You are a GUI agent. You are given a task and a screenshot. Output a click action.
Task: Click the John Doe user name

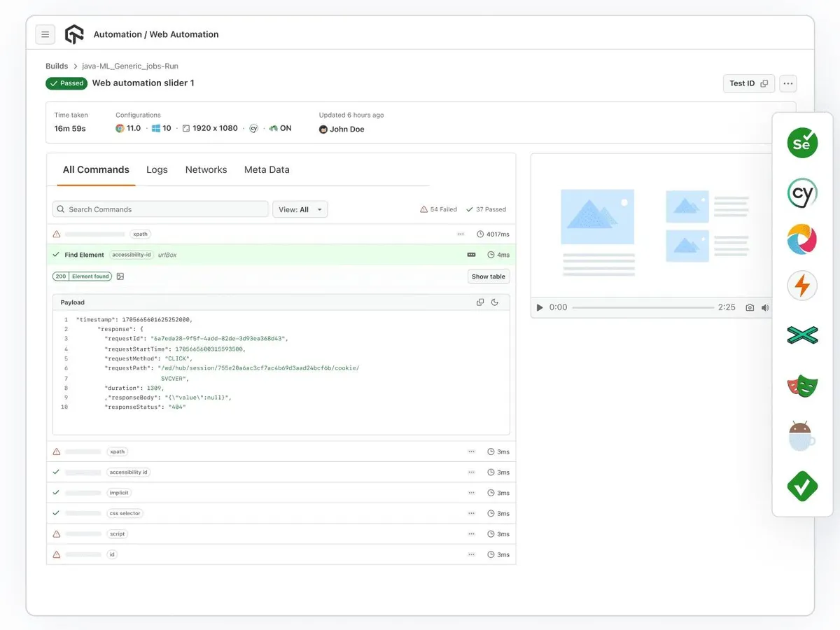point(347,129)
